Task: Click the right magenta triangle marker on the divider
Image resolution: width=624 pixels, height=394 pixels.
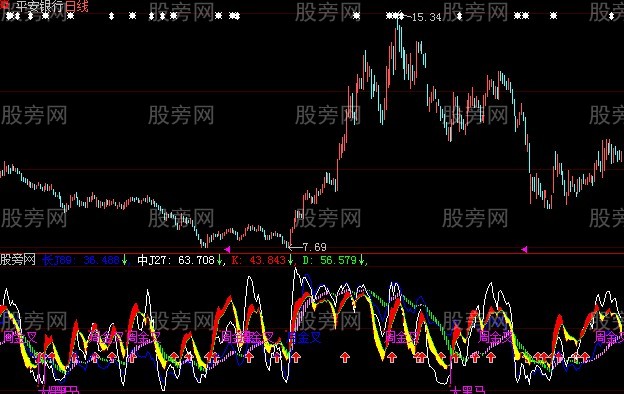Action: point(524,249)
